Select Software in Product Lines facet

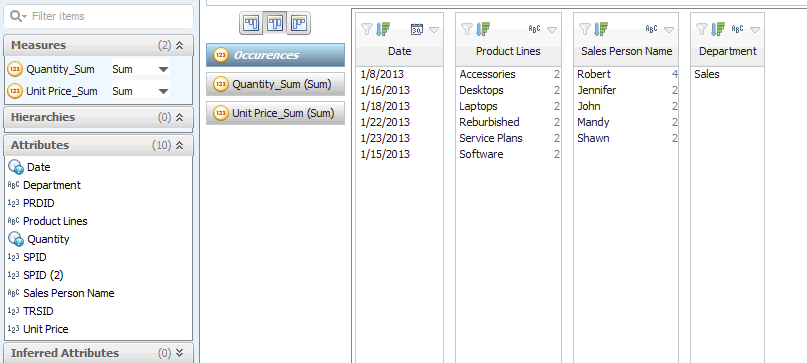pos(481,154)
